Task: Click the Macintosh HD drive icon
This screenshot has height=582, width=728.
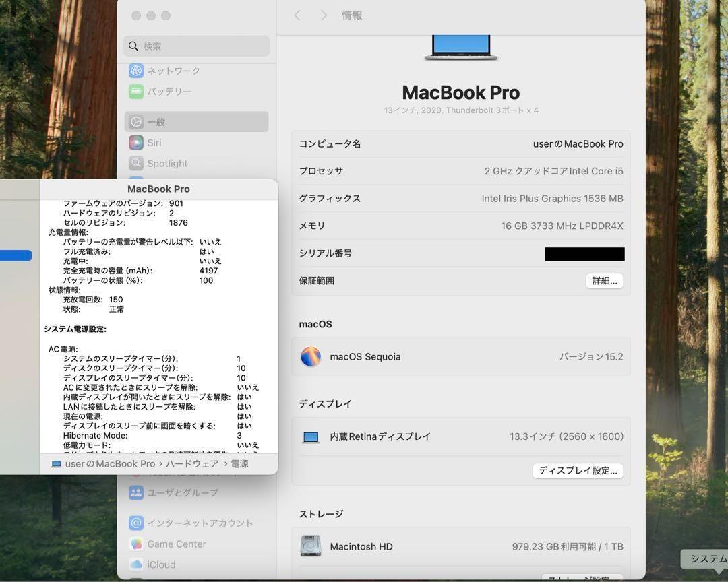Action: coord(311,546)
